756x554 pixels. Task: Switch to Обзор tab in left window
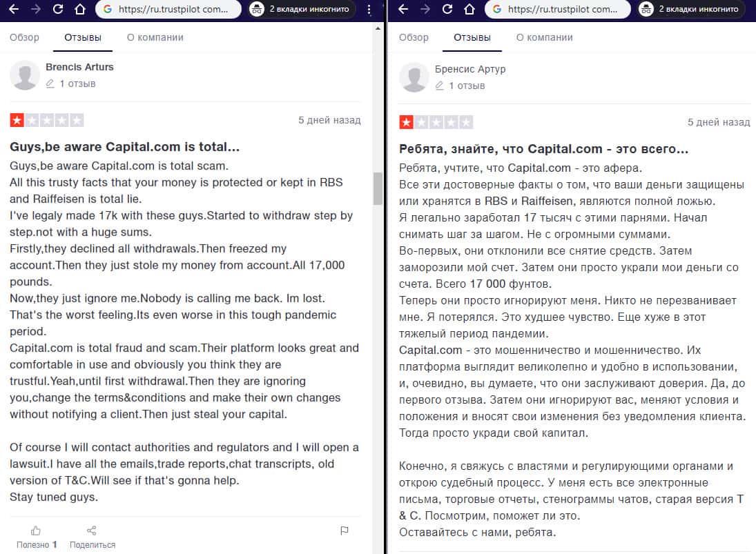pyautogui.click(x=24, y=37)
